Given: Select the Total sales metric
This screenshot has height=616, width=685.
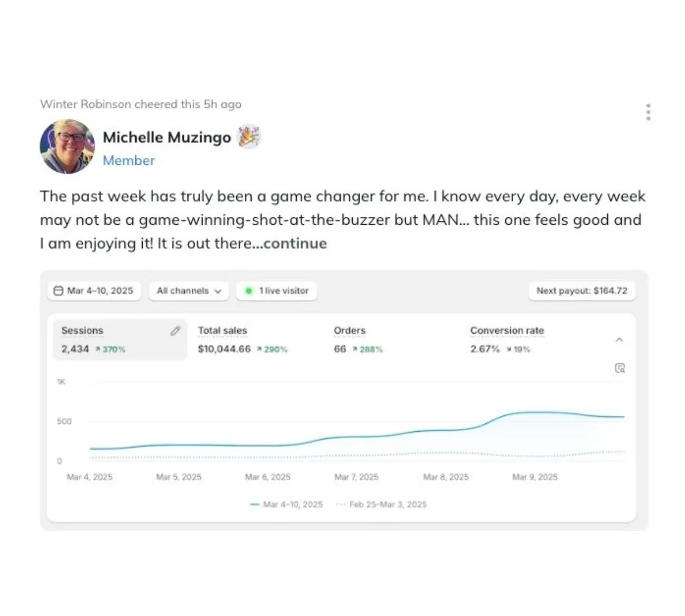Looking at the screenshot, I should click(243, 339).
